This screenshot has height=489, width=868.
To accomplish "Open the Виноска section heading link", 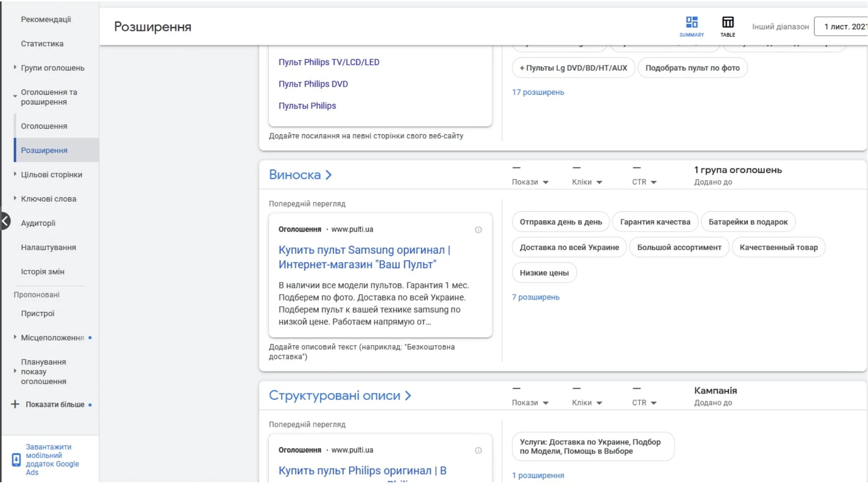I will click(x=300, y=175).
